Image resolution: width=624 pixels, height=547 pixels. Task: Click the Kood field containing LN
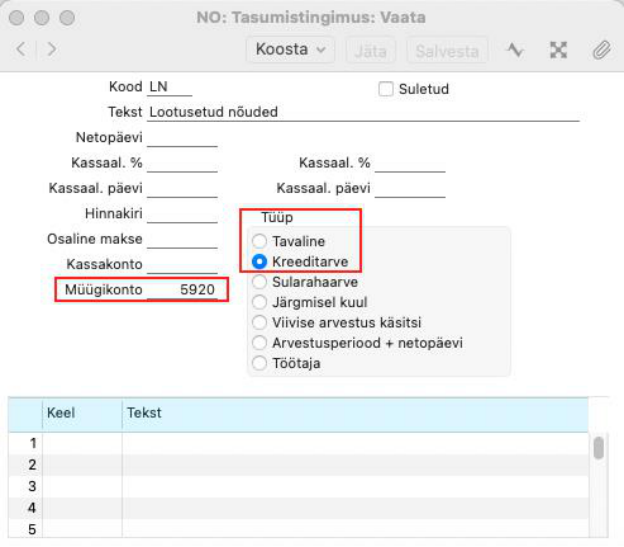click(170, 87)
